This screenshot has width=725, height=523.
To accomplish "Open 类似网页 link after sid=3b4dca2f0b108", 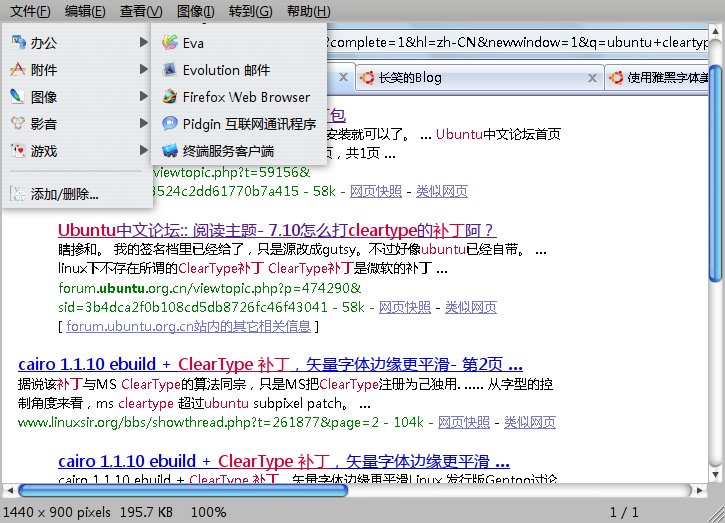I will pyautogui.click(x=471, y=307).
